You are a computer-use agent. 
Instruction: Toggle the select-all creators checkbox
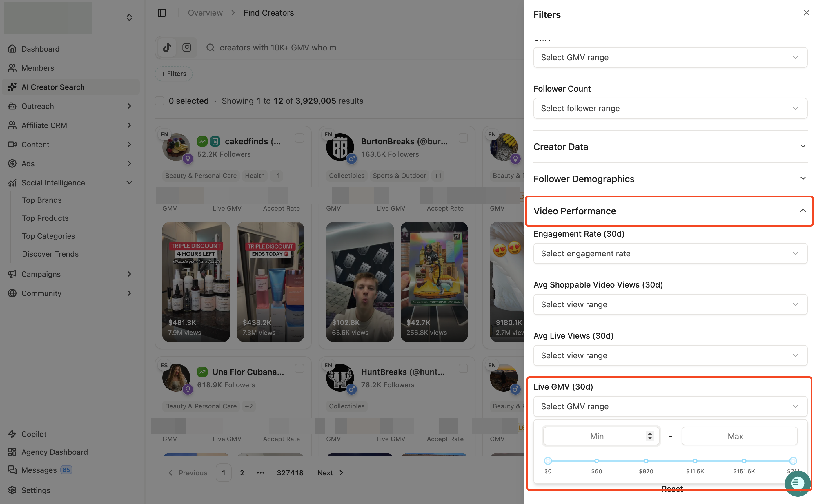tap(159, 101)
